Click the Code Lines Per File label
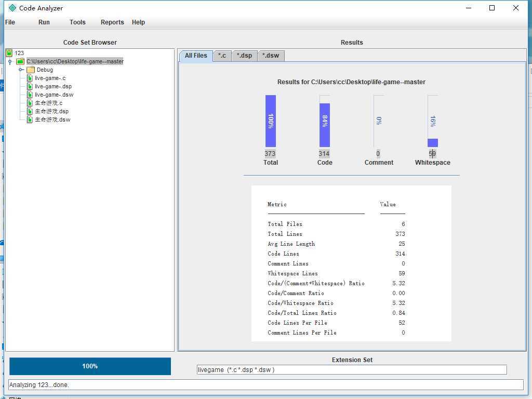 pos(298,323)
